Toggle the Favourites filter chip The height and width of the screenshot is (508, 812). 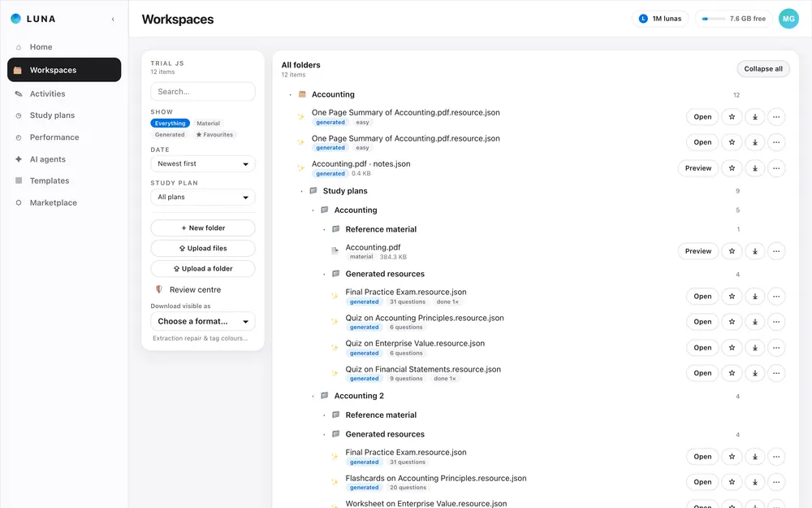point(214,135)
